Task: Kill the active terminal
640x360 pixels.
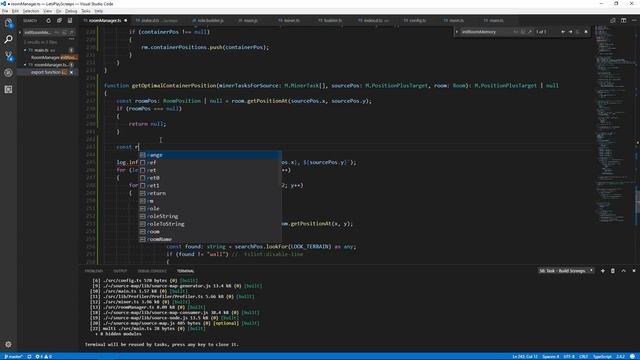Action: click(x=613, y=271)
